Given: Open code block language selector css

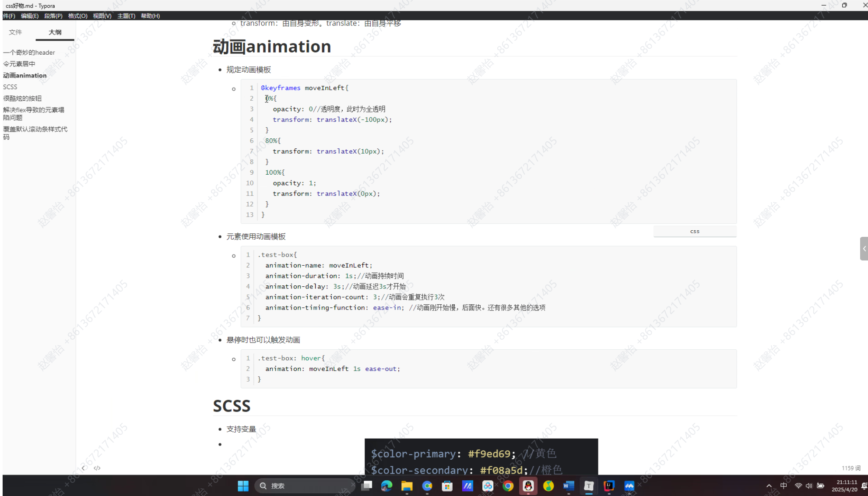Looking at the screenshot, I should point(695,231).
